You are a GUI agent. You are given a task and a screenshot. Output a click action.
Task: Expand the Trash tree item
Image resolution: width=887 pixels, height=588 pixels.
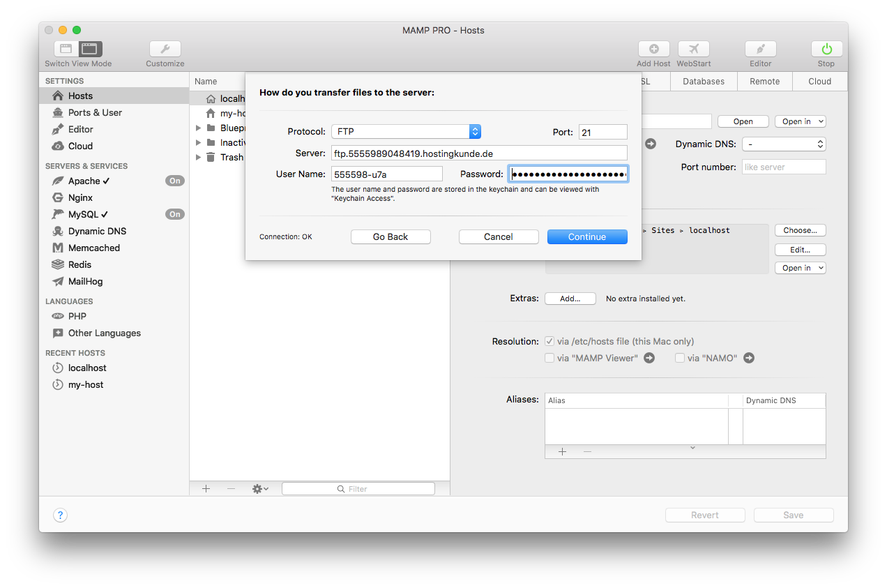(x=198, y=157)
